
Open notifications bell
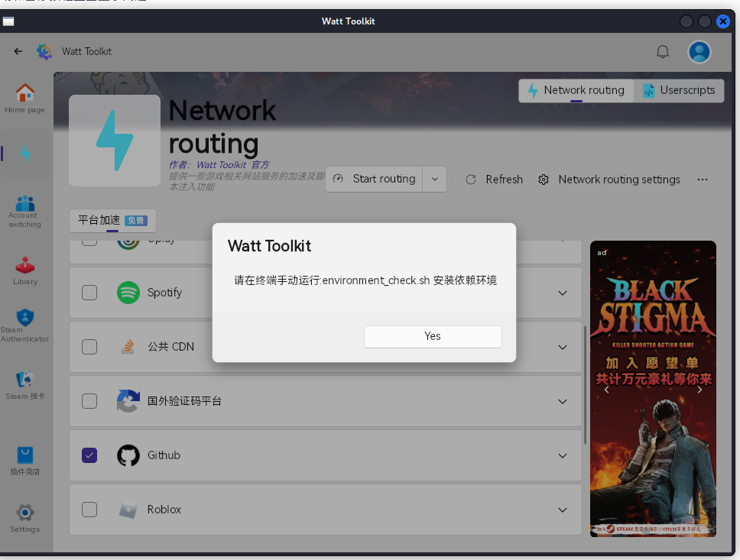[663, 51]
